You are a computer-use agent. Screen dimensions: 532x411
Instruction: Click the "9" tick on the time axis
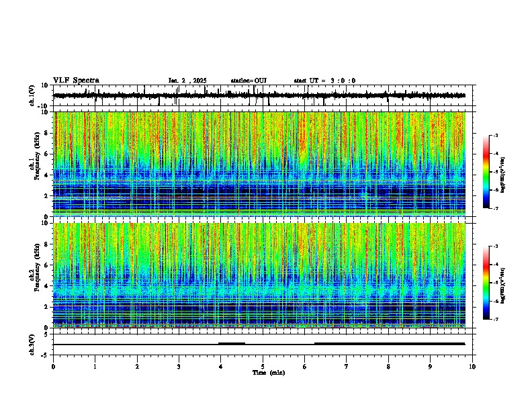click(430, 367)
